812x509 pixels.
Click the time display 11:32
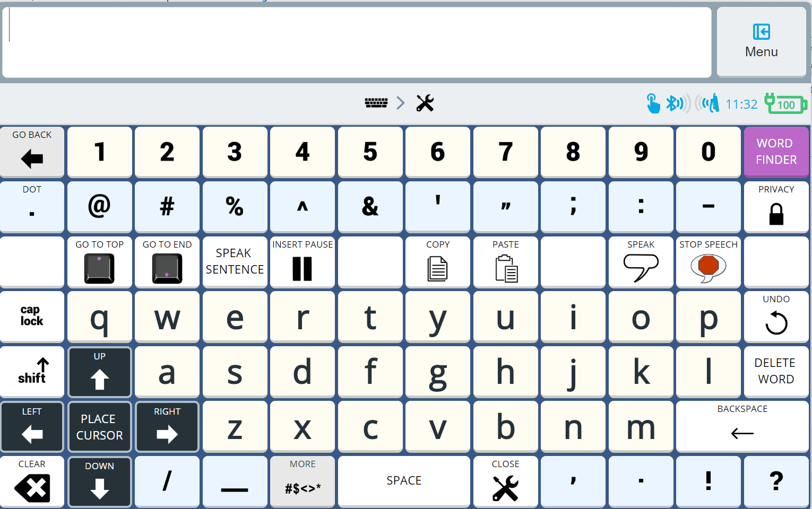pyautogui.click(x=741, y=104)
